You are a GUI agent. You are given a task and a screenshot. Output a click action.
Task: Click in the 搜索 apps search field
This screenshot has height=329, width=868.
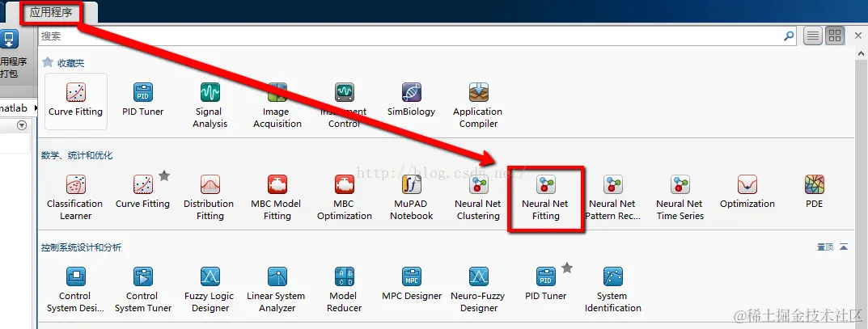[411, 36]
